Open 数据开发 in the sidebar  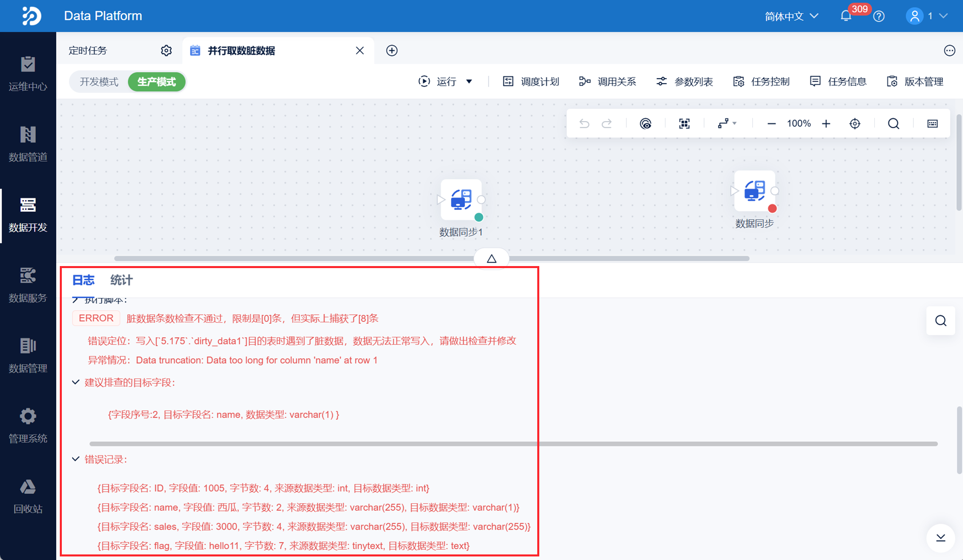28,215
